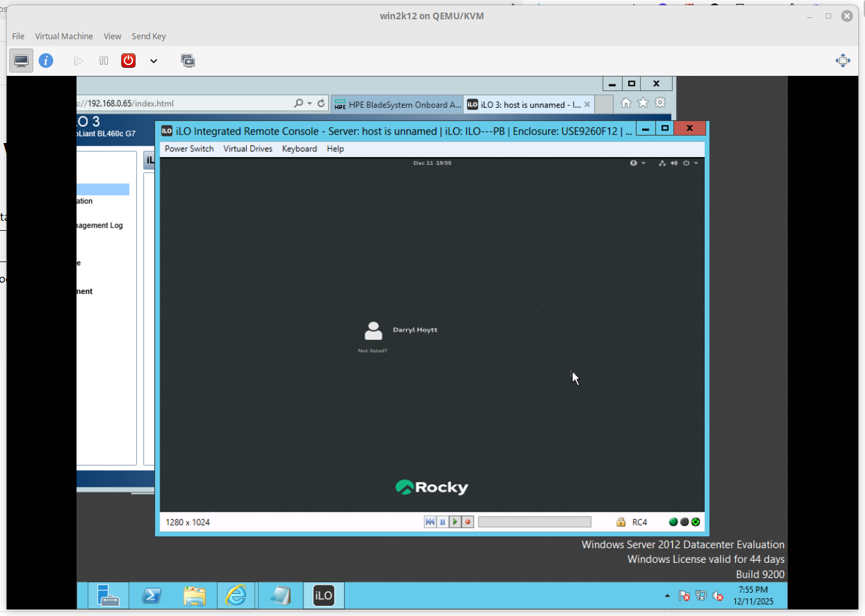
Task: Click the "Not listed?" link
Action: (x=373, y=351)
